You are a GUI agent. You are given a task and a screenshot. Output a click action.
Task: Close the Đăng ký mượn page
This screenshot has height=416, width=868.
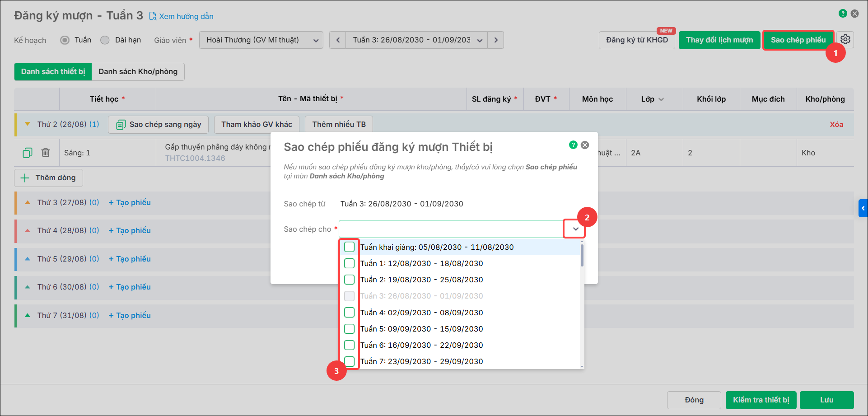(x=855, y=14)
